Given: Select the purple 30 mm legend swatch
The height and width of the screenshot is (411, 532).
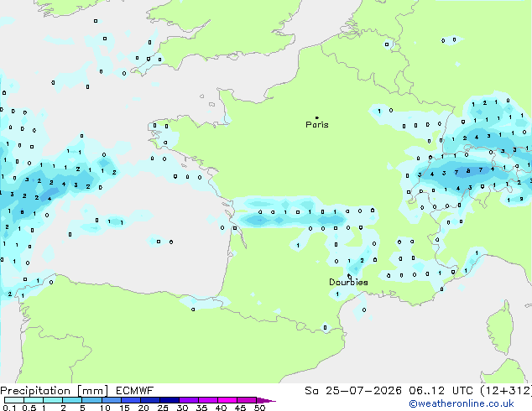Looking at the screenshot, I should (189, 400).
